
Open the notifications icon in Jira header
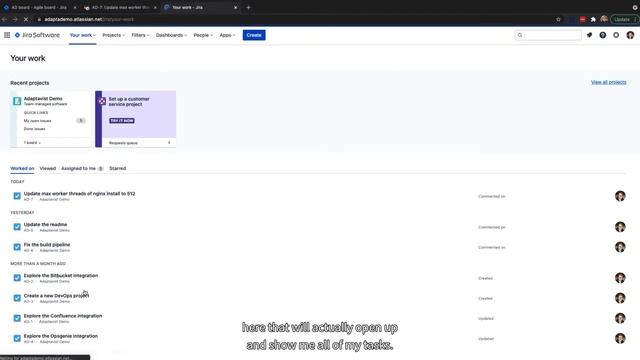pos(589,35)
